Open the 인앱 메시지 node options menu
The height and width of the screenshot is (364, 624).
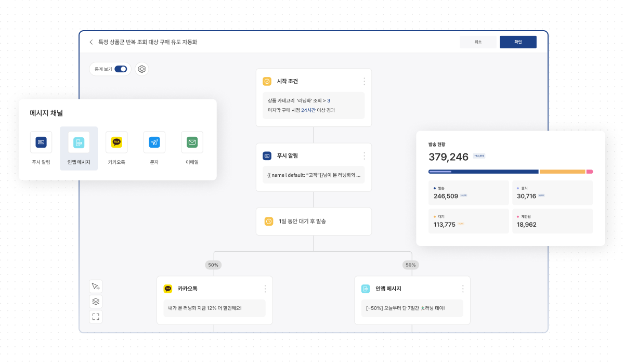[x=463, y=289]
